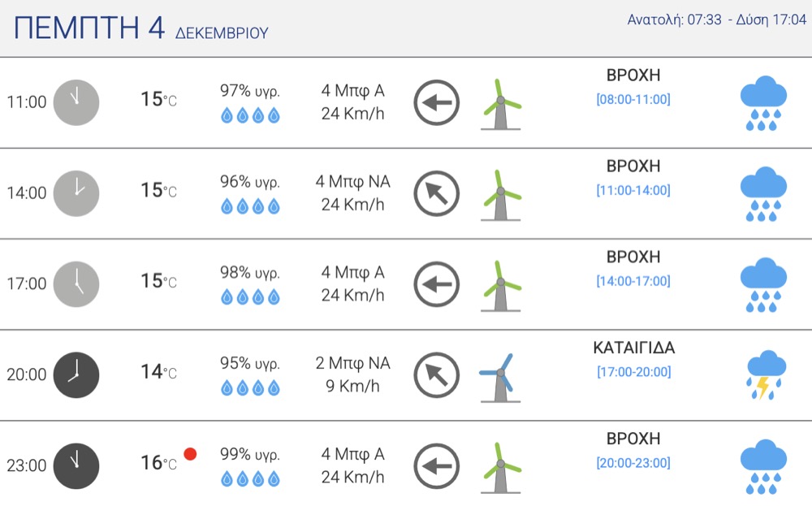812x506 pixels.
Task: Click the dark clock icon for 23:00
Action: (76, 466)
